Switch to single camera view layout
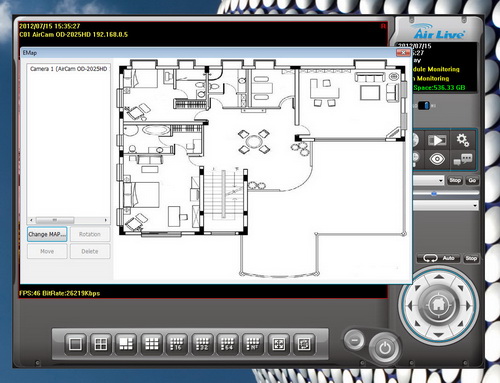Screen dimensions: 500x383 click(75, 344)
